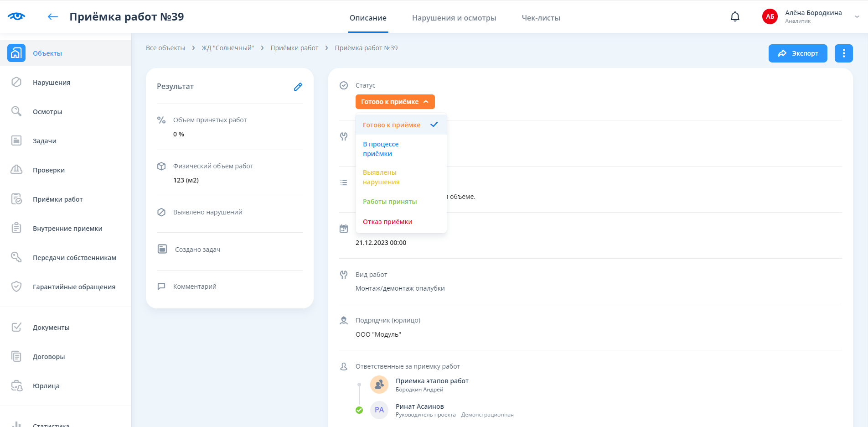Image resolution: width=868 pixels, height=427 pixels.
Task: Click the АБ user avatar
Action: tap(770, 17)
